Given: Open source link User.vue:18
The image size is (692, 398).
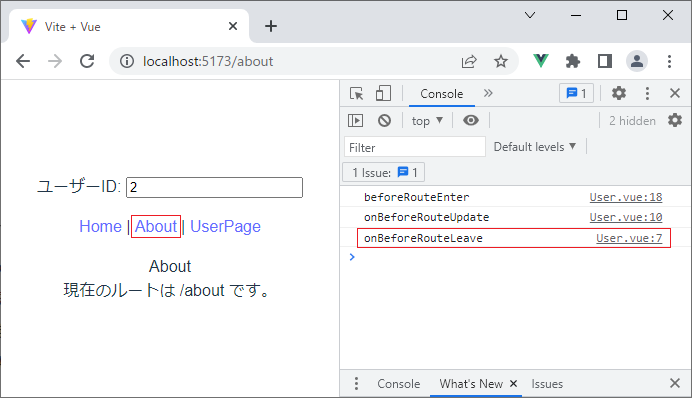Looking at the screenshot, I should [626, 197].
